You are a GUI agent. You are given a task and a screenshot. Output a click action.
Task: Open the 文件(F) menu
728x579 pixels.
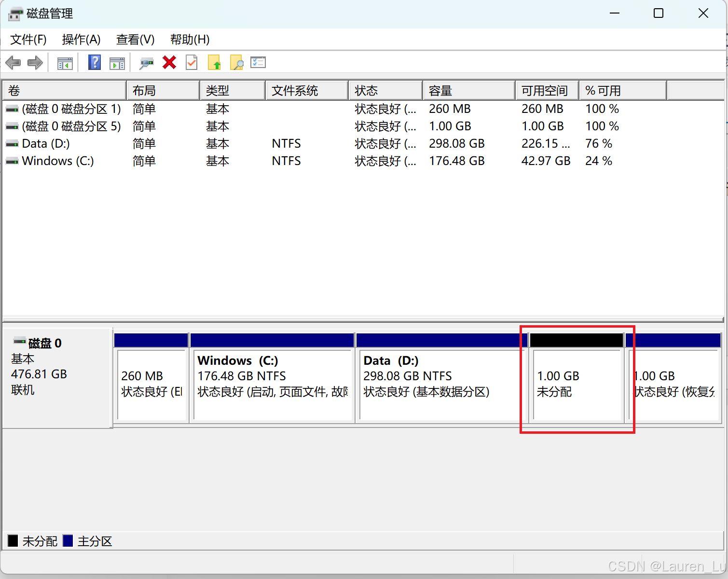click(x=28, y=40)
